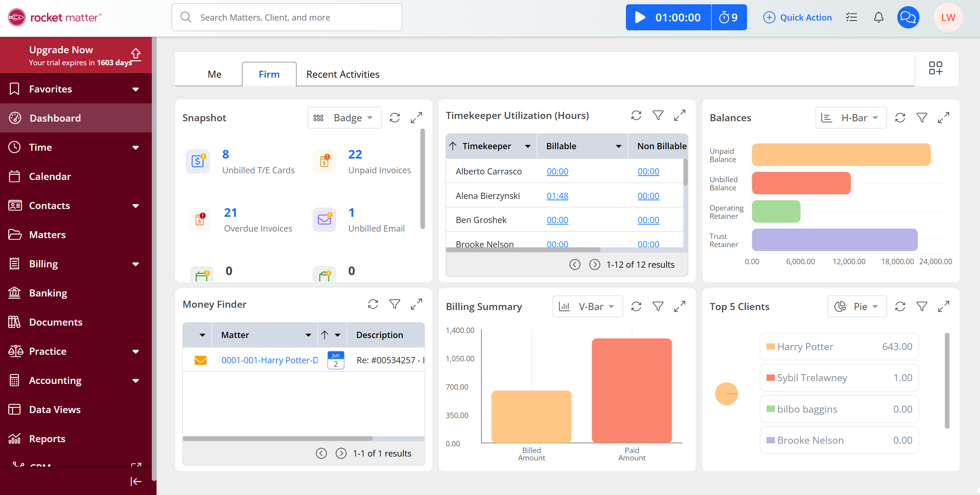Open the task checklist icon in header
Viewport: 980px width, 495px height.
[851, 17]
